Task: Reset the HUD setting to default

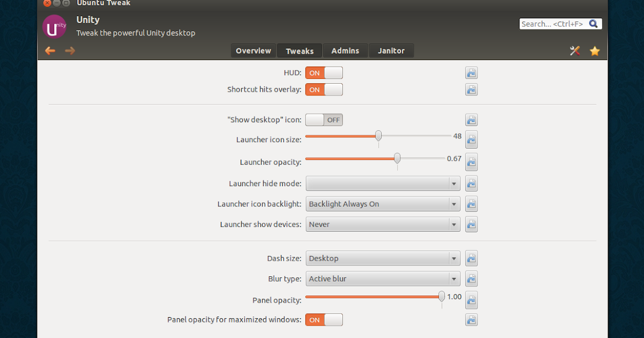Action: click(471, 72)
